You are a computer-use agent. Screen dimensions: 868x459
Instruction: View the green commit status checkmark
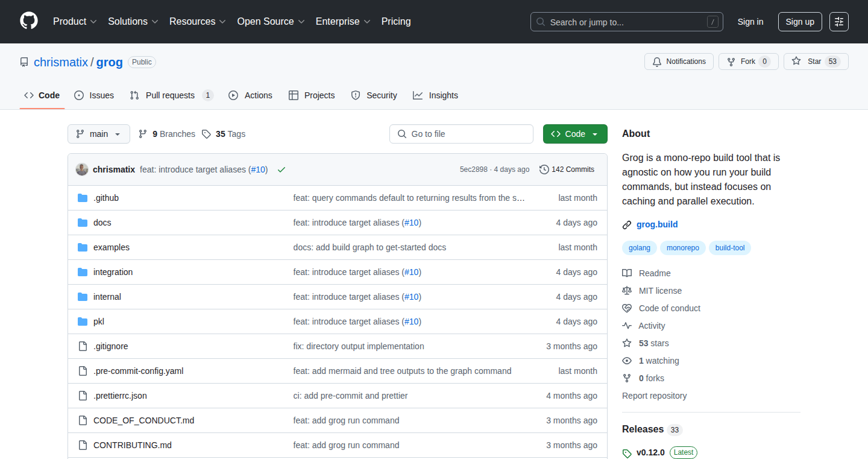point(281,169)
